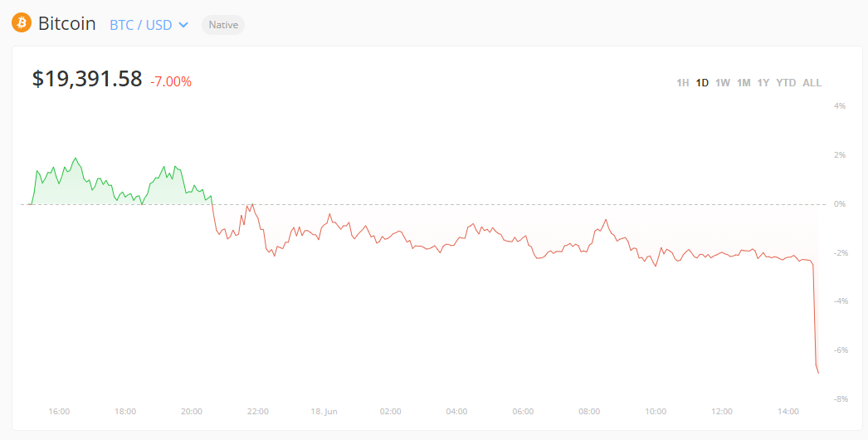Show the 1Y price history
This screenshot has height=440, width=868.
point(763,83)
